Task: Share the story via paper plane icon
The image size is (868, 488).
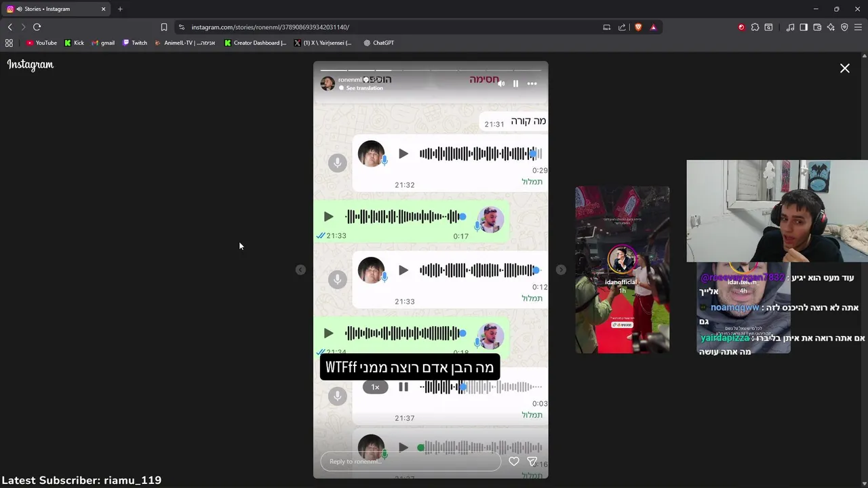Action: click(532, 462)
